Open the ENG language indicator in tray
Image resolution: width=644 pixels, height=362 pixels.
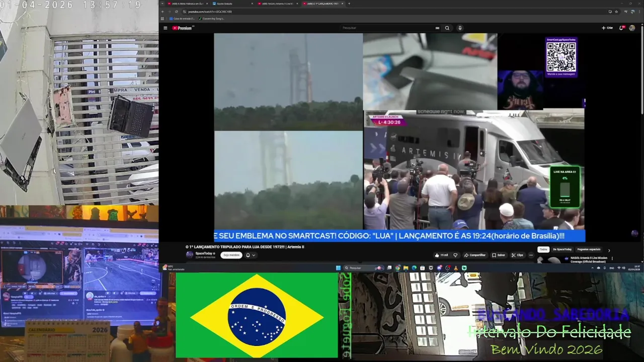tap(612, 268)
